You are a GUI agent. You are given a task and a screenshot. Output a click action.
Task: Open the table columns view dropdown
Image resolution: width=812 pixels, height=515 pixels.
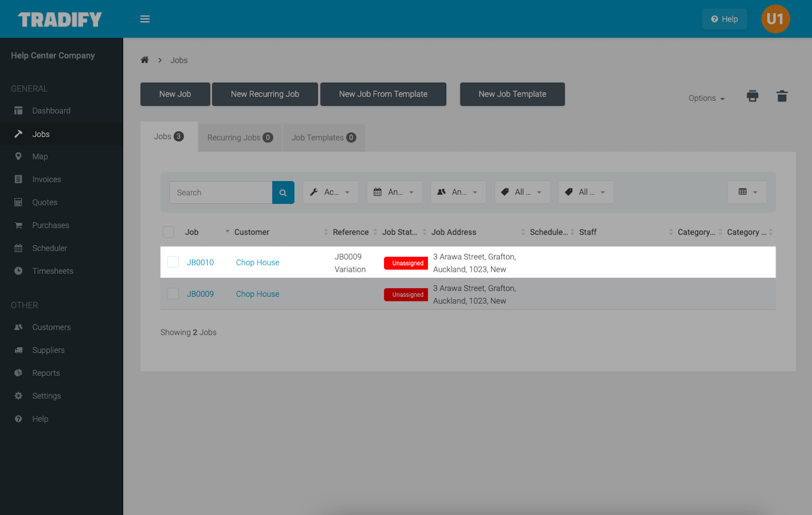pos(747,192)
